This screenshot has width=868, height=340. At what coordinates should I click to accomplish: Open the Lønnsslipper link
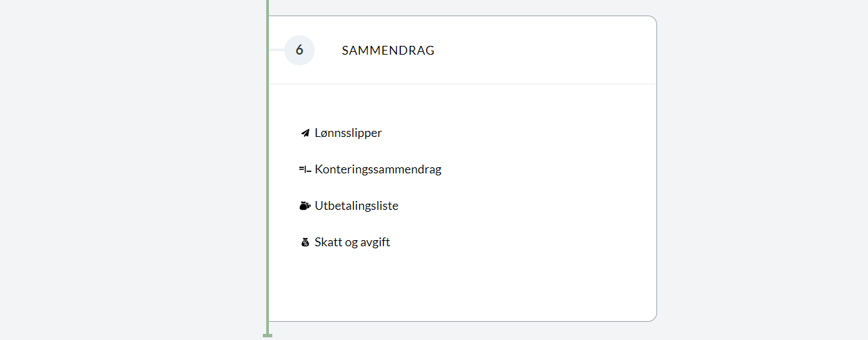[348, 133]
